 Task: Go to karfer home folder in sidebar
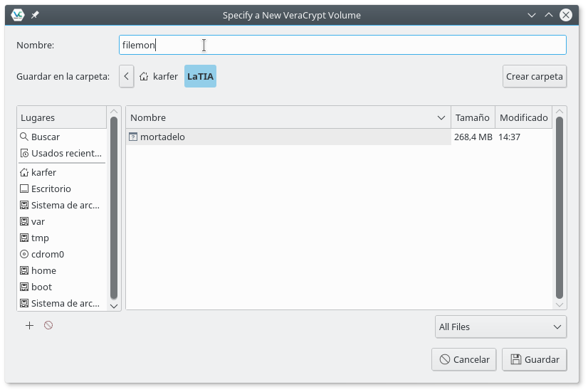point(43,172)
